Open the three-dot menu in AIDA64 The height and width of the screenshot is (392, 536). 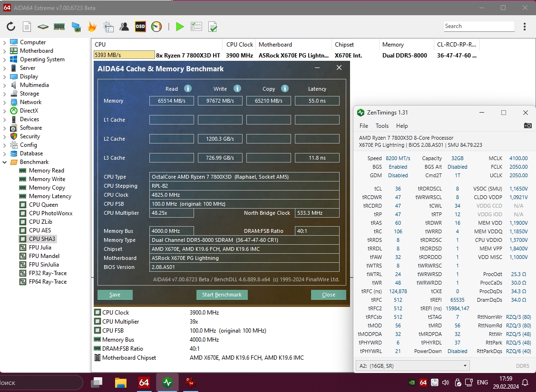click(525, 27)
